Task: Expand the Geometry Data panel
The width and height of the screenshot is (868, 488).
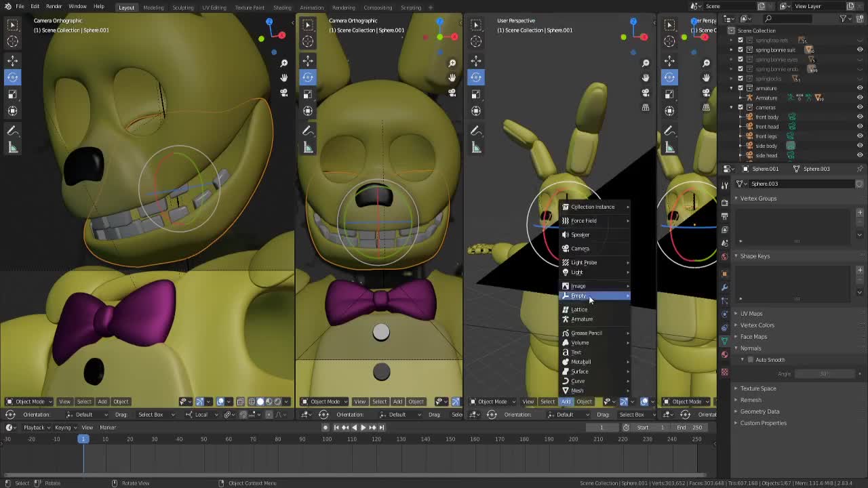Action: (759, 411)
